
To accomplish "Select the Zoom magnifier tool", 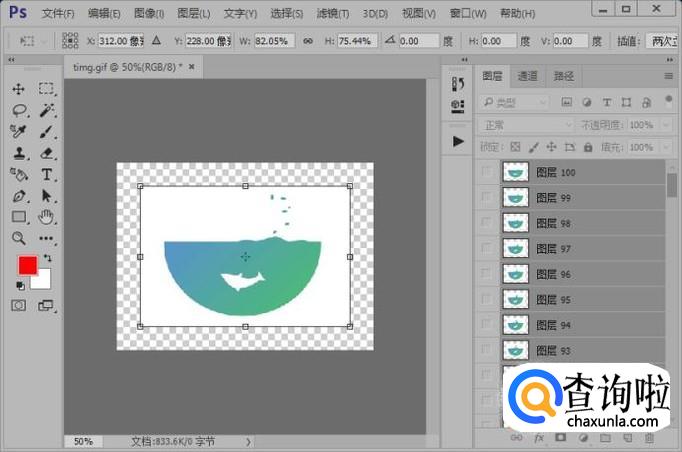I will [x=18, y=238].
